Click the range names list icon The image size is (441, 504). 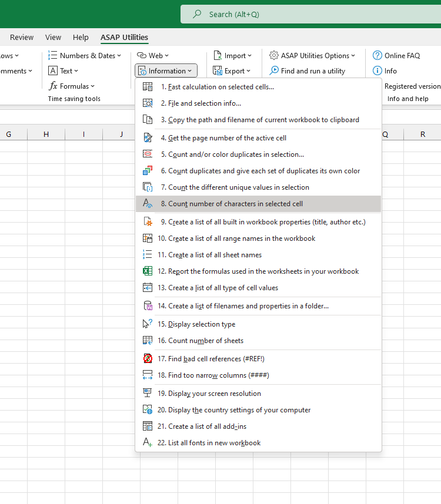click(148, 238)
